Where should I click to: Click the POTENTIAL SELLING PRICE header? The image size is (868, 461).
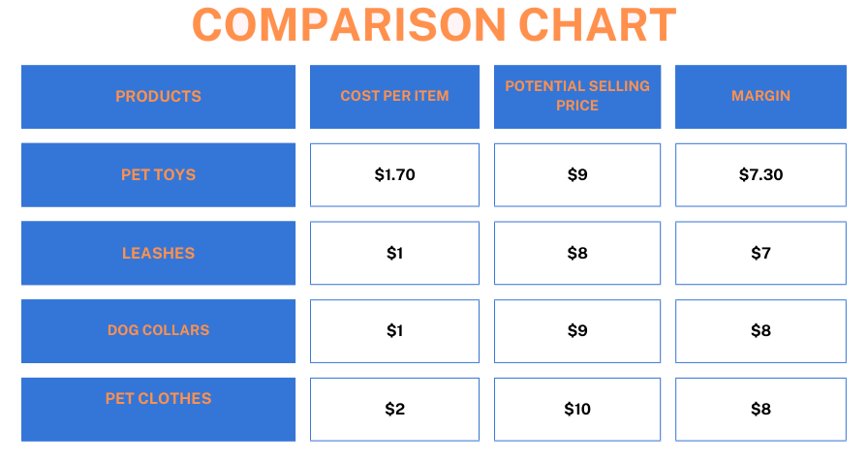(577, 97)
